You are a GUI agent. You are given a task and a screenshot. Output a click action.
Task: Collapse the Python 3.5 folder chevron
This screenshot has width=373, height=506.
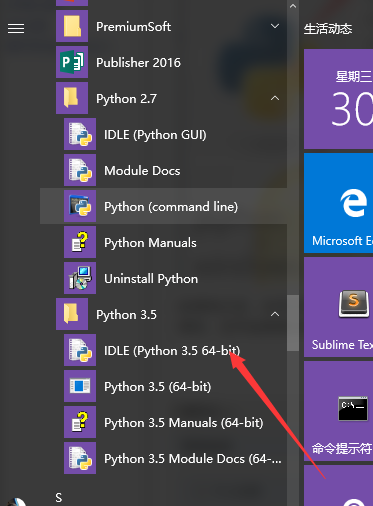tap(275, 314)
